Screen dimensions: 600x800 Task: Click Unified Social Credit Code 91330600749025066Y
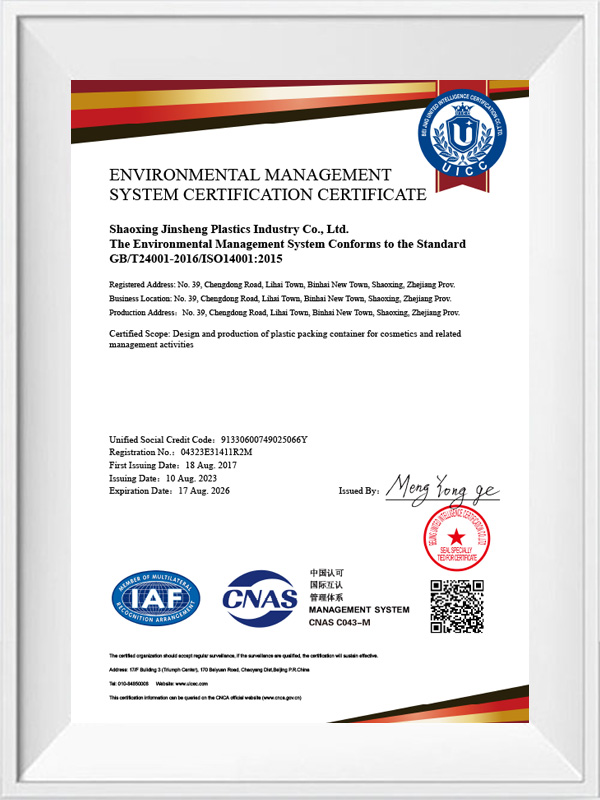(208, 439)
